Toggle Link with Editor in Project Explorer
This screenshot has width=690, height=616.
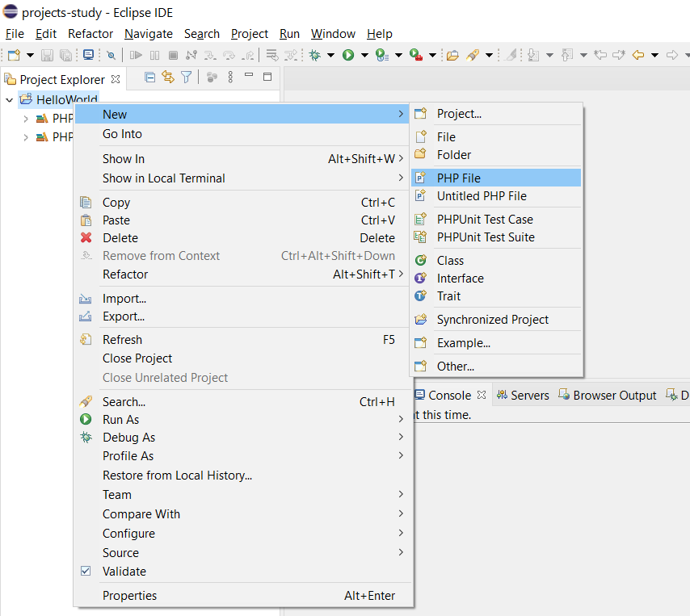tap(168, 77)
